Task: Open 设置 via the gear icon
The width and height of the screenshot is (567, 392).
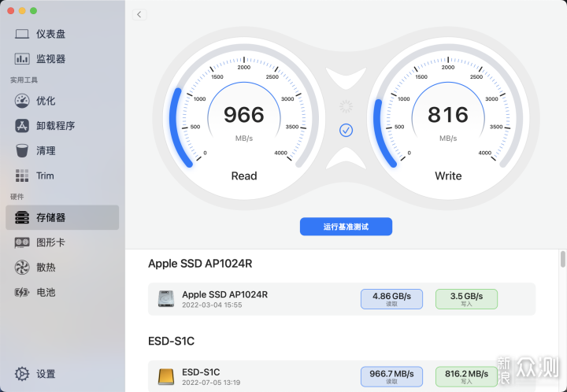Action: coord(22,374)
